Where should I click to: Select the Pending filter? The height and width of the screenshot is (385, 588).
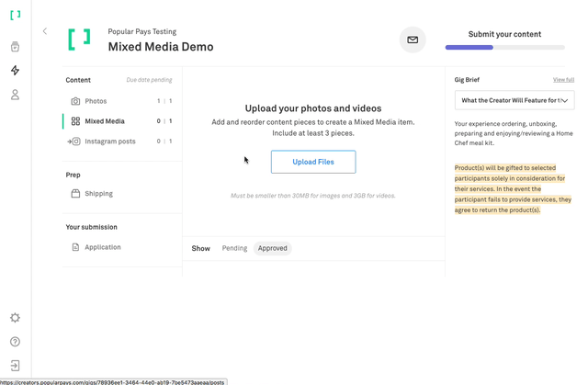pyautogui.click(x=234, y=248)
